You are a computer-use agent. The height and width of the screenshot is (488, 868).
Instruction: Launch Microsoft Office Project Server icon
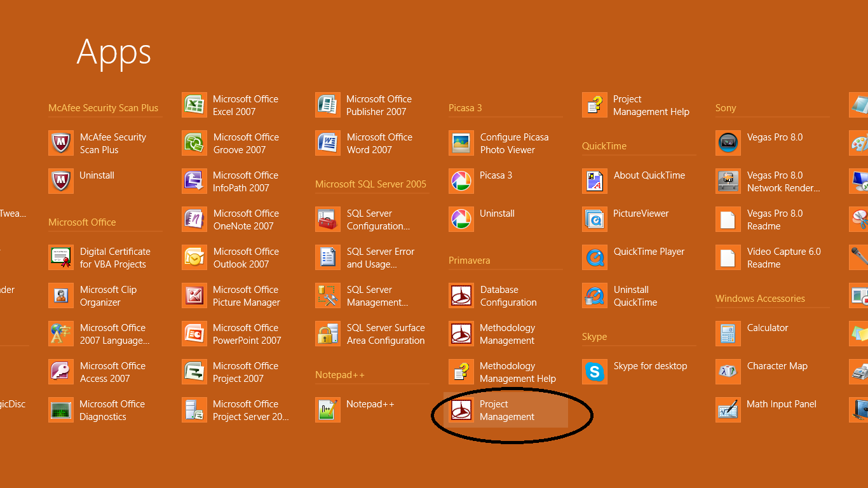click(194, 410)
